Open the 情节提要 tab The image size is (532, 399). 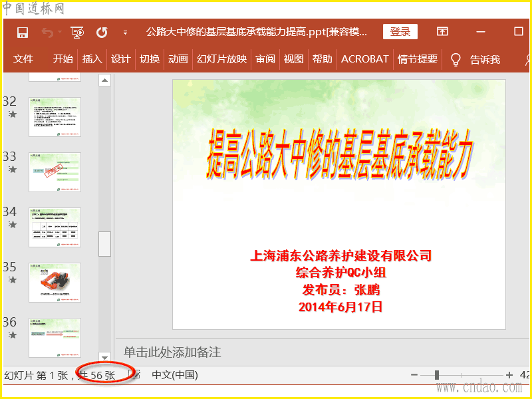pos(418,59)
